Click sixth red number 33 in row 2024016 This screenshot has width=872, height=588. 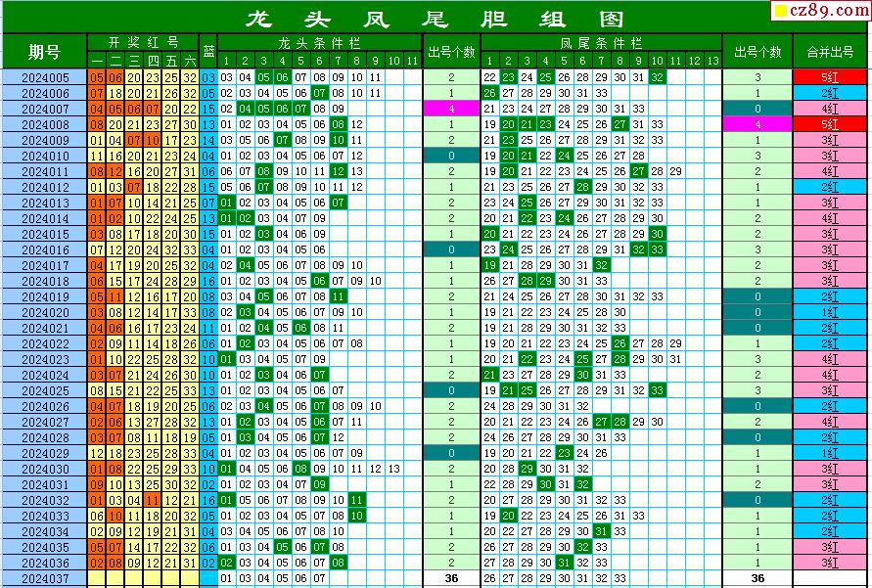[x=190, y=250]
